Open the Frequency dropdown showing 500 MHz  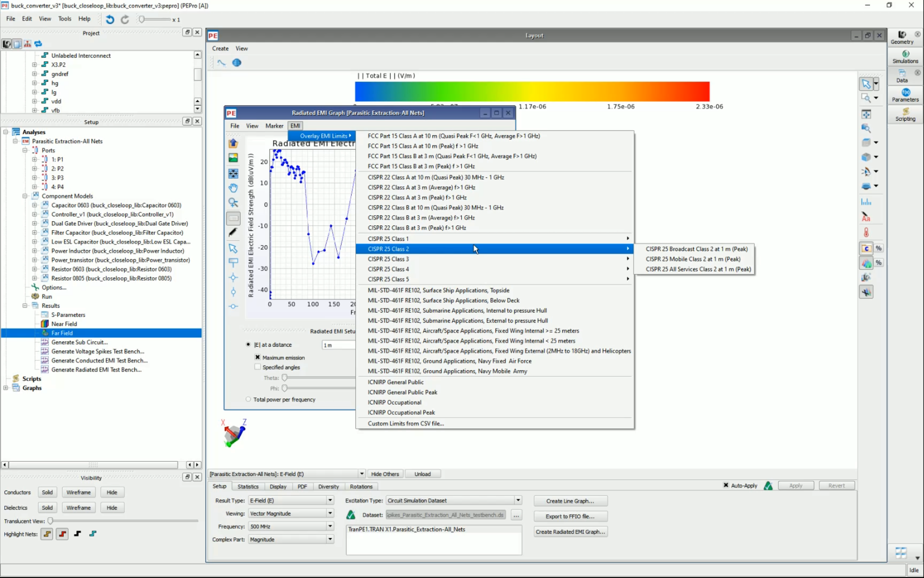pos(330,526)
